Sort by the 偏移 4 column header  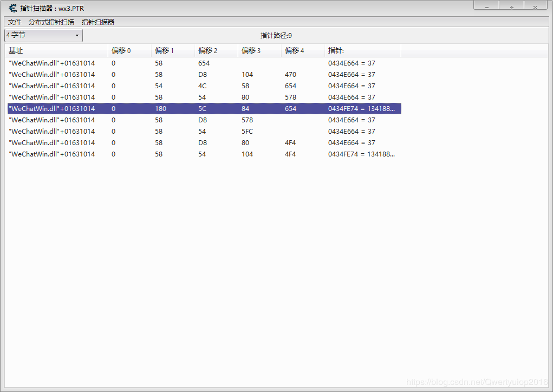[x=303, y=50]
